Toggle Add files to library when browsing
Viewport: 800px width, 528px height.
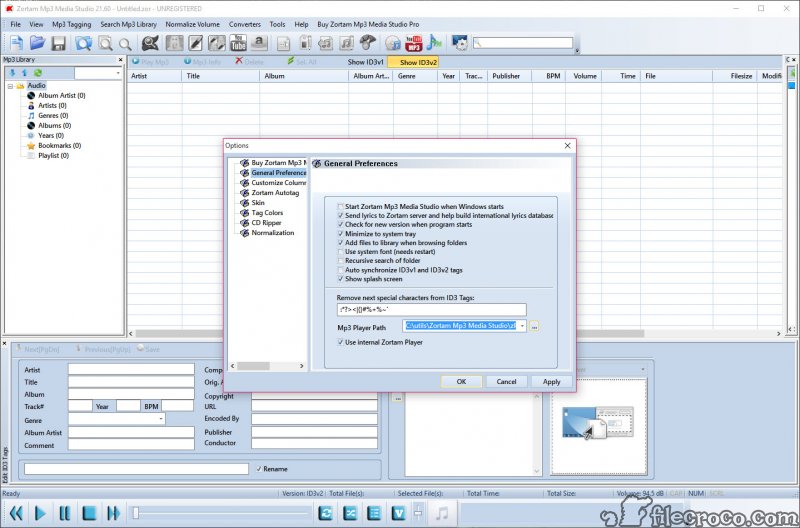340,243
